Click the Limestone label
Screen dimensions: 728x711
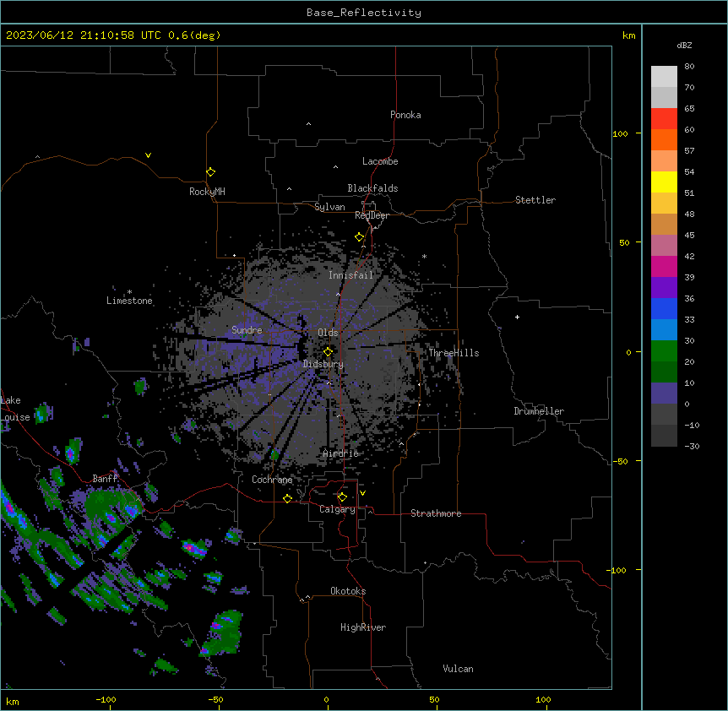[x=129, y=301]
